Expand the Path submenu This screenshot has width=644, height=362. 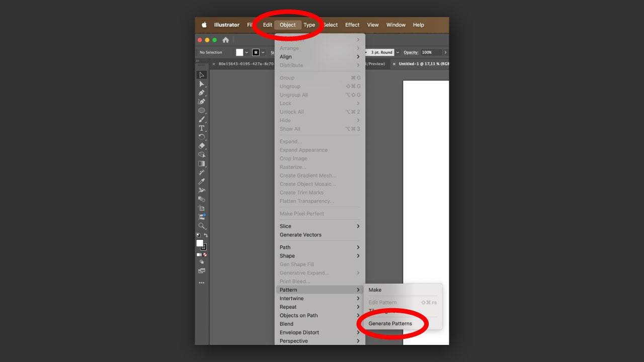pos(320,247)
